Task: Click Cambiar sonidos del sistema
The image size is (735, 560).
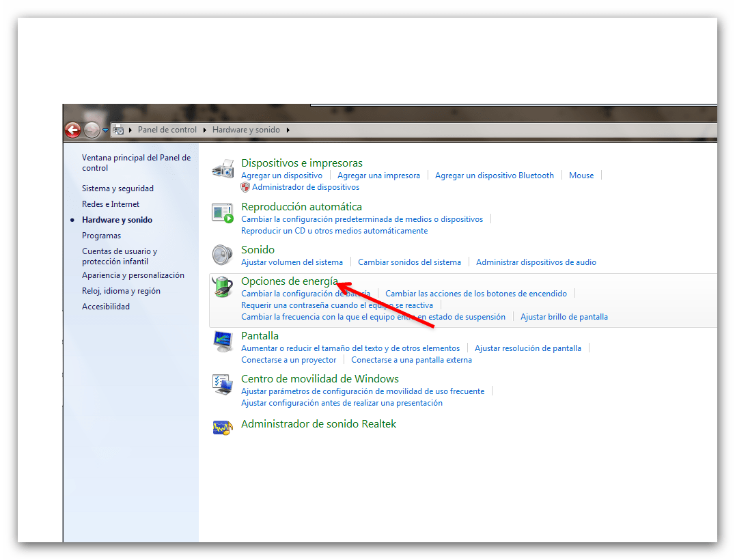Action: [x=410, y=262]
